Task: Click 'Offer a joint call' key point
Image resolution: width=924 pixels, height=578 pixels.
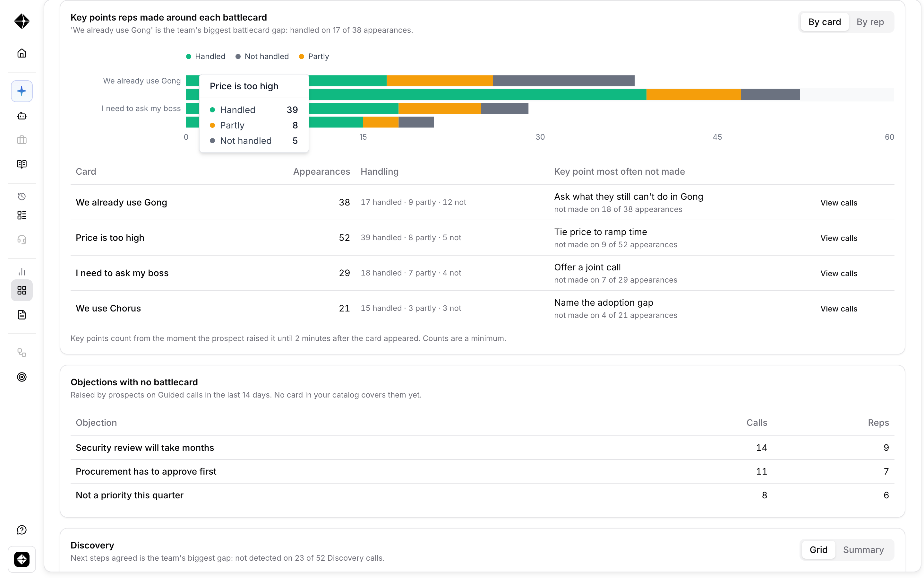Action: tap(587, 267)
